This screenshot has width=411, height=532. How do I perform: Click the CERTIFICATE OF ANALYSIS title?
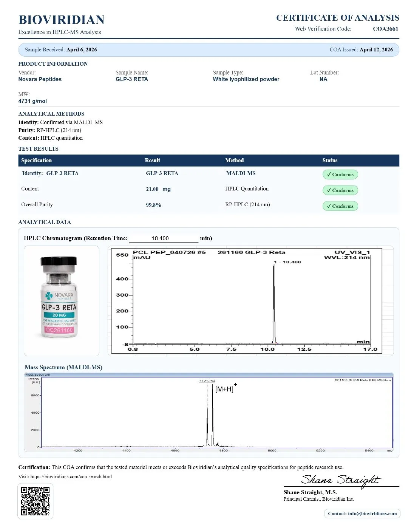338,18
